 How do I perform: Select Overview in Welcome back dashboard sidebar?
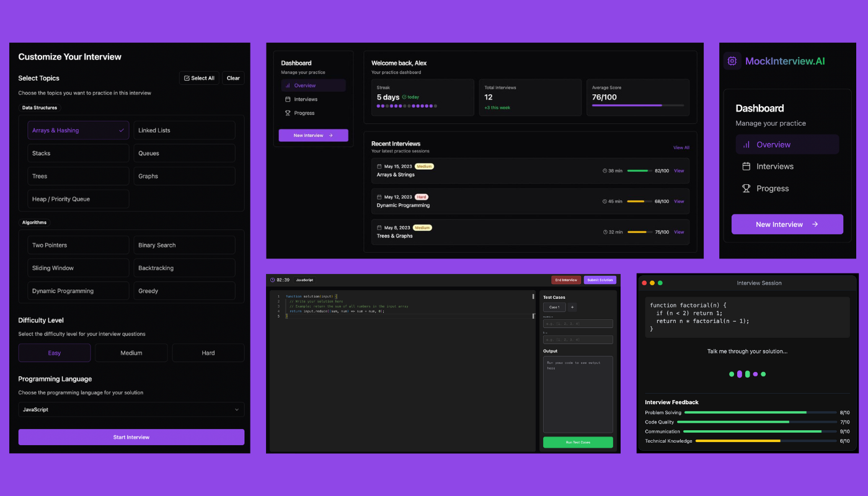point(313,86)
